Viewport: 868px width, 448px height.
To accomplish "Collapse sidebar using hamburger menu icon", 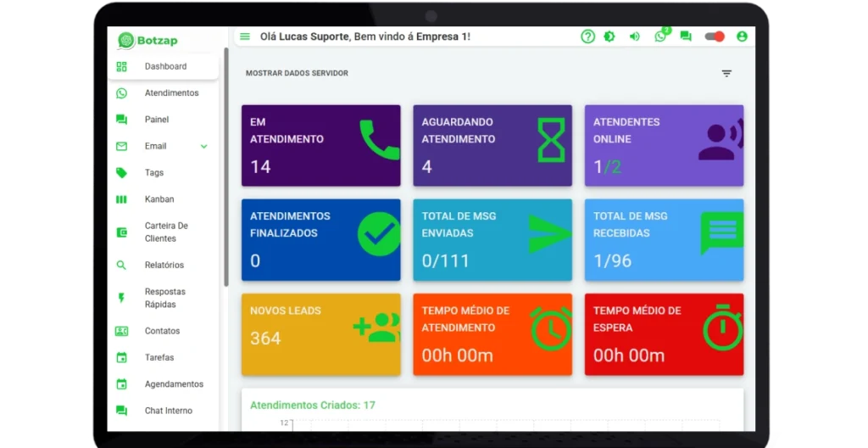I will [x=245, y=36].
